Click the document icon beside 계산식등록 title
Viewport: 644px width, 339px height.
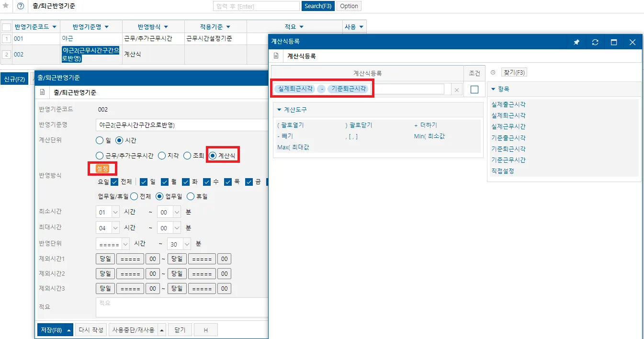276,56
